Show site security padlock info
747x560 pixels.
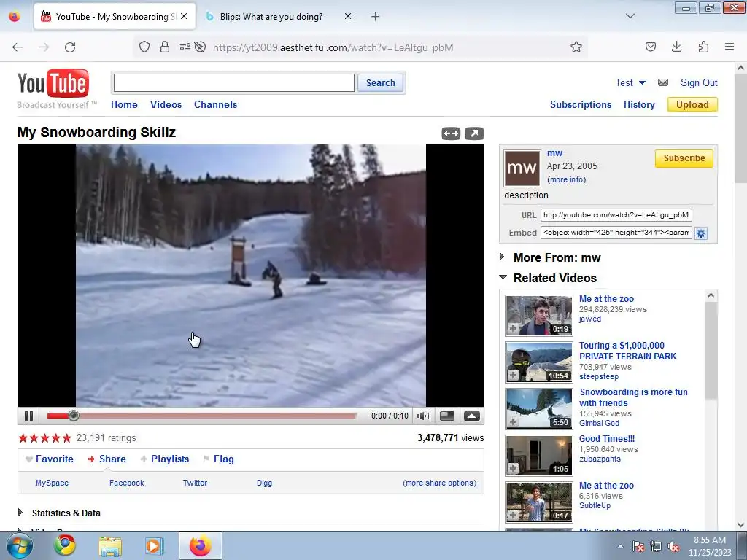[165, 47]
